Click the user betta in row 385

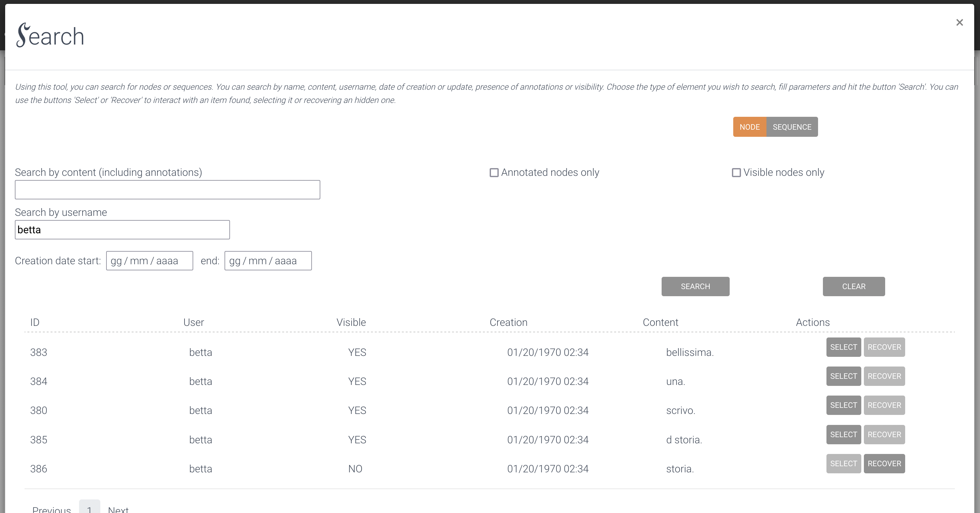(x=201, y=440)
